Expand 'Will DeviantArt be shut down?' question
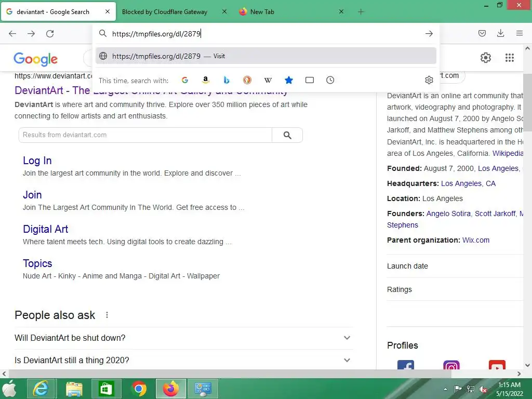The image size is (532, 399). click(183, 338)
